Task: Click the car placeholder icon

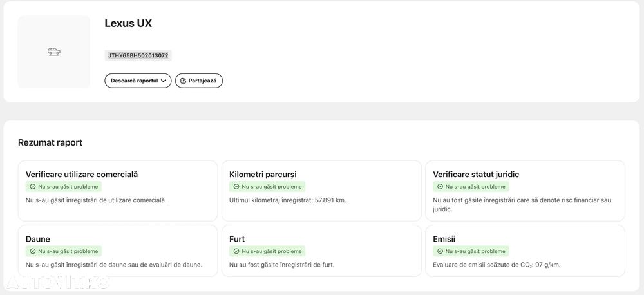Action: click(54, 52)
